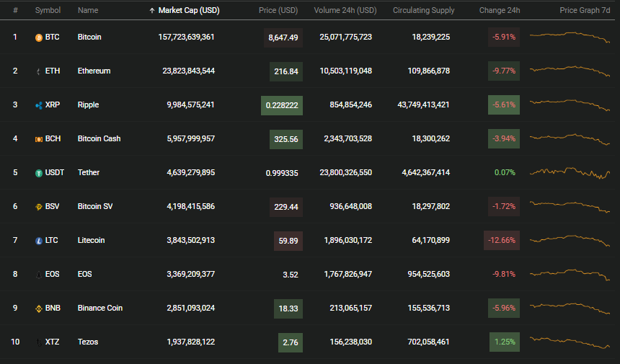This screenshot has height=364, width=620.
Task: Click Bitcoin Cash price 325.56
Action: (x=286, y=139)
